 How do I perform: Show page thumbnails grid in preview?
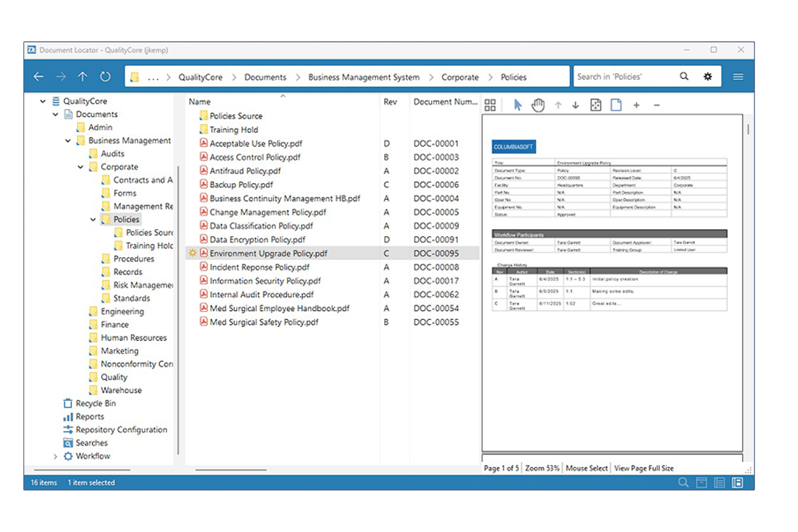pyautogui.click(x=490, y=105)
